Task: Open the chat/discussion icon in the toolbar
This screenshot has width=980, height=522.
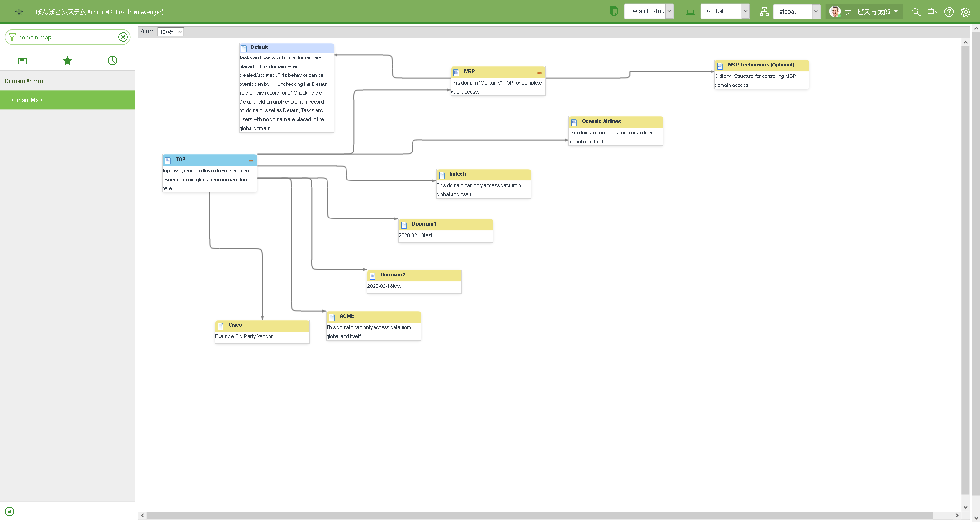Action: click(932, 11)
